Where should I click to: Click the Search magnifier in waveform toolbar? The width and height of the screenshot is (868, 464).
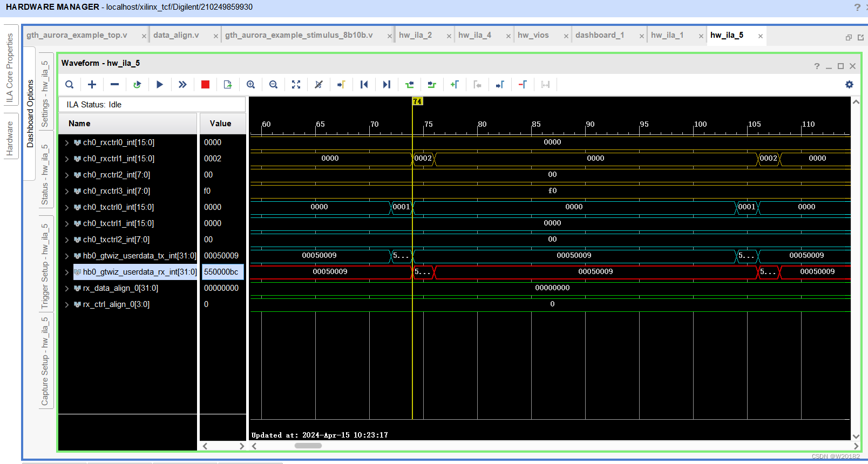(70, 85)
